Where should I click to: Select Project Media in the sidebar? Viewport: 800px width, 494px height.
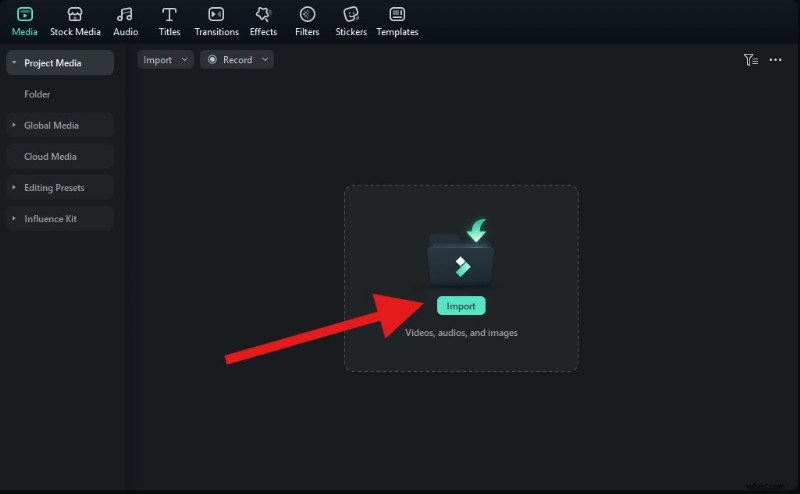(60, 63)
